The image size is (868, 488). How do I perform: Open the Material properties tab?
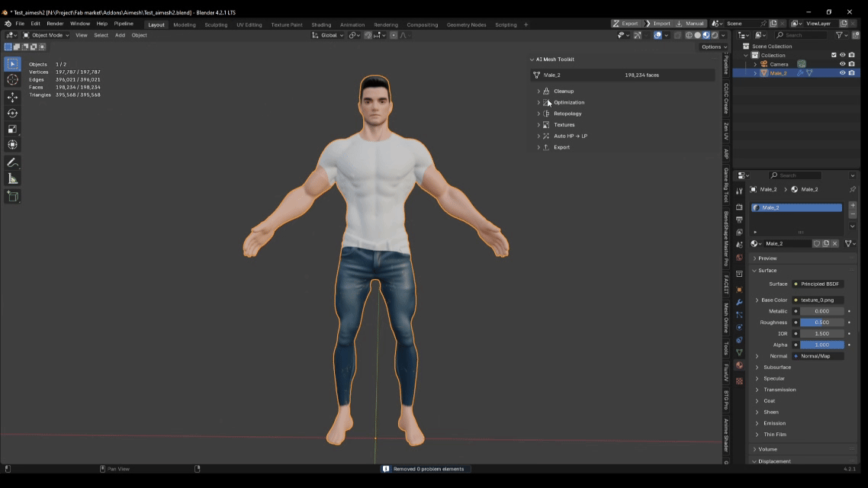coord(740,365)
